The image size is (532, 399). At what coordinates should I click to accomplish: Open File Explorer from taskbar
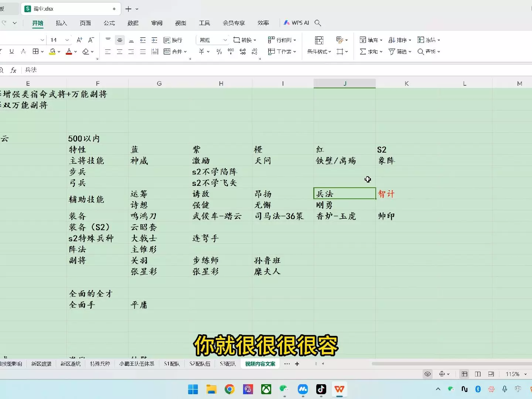211,389
